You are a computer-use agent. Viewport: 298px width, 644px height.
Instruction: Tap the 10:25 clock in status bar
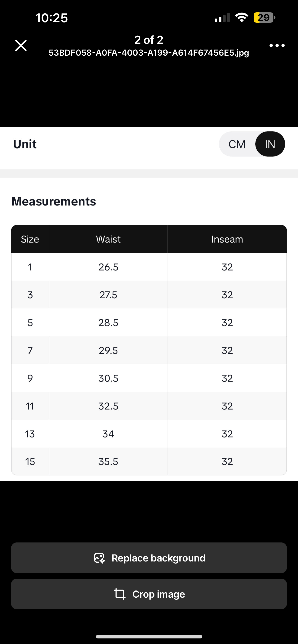coord(52,18)
